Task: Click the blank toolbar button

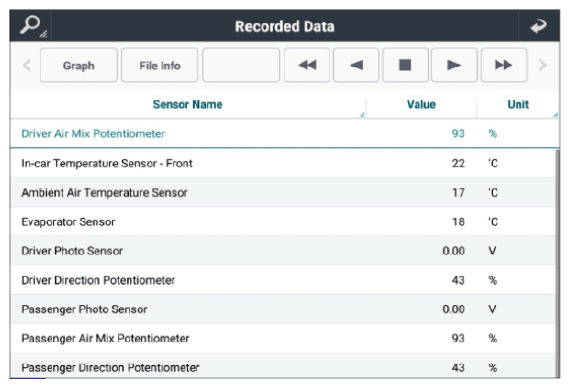Action: click(241, 65)
